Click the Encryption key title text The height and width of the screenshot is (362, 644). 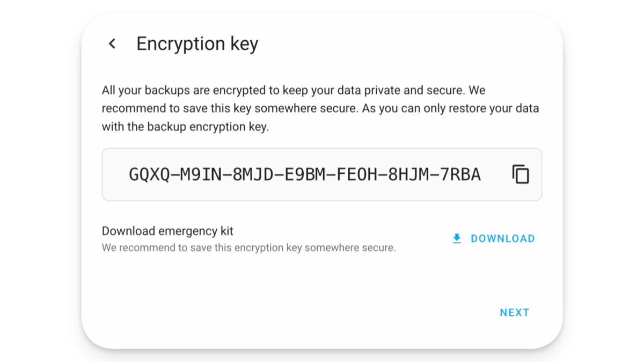(197, 43)
